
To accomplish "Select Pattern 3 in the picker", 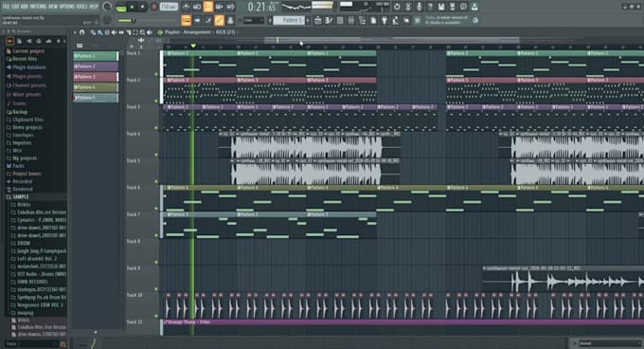I will click(96, 77).
